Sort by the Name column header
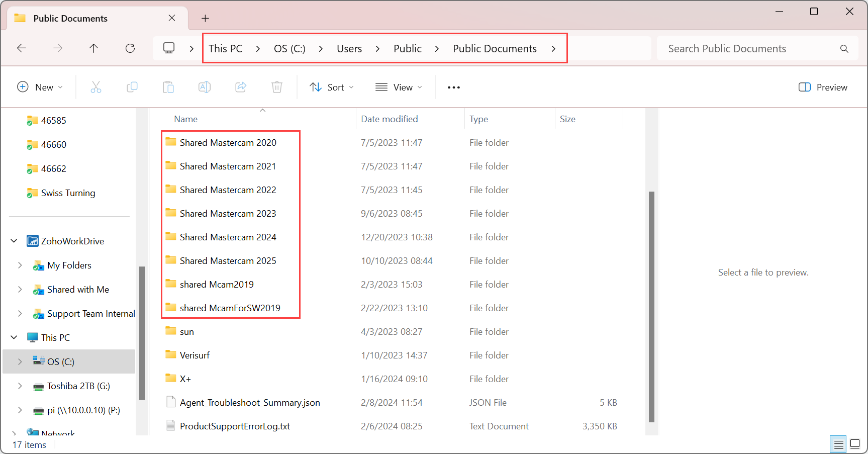 pyautogui.click(x=185, y=119)
